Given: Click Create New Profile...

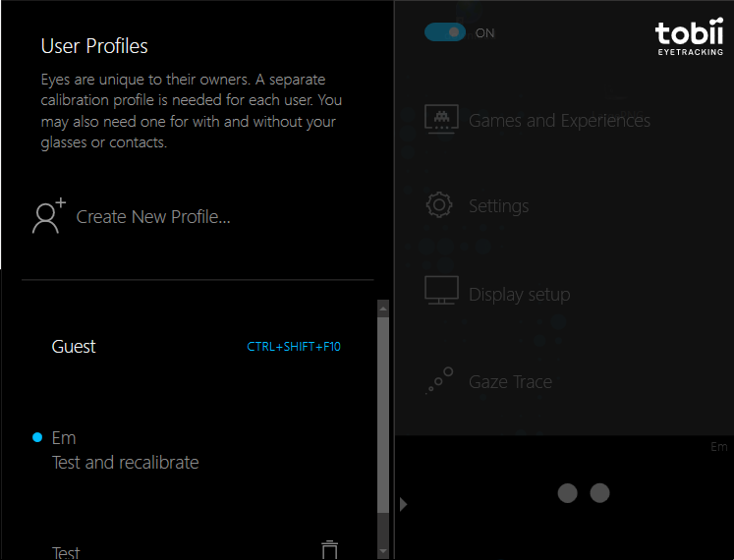Looking at the screenshot, I should point(153,217).
